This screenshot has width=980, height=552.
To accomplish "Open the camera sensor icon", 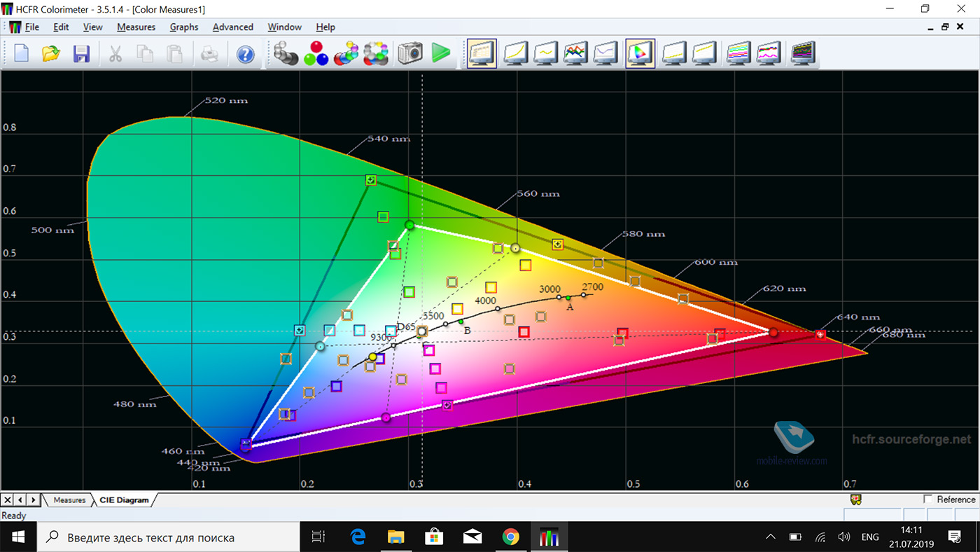I will (410, 54).
